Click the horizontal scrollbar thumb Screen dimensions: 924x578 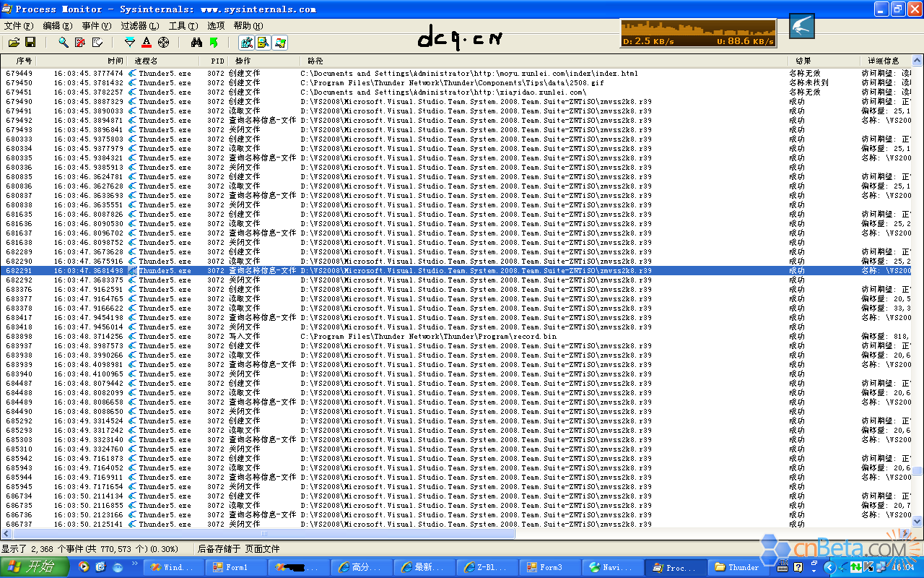(x=263, y=534)
